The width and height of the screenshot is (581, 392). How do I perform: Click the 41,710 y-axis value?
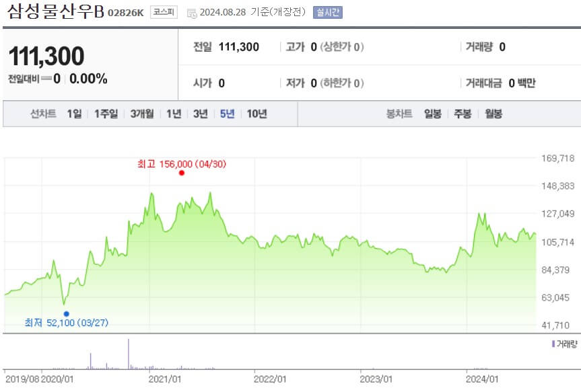(x=555, y=325)
